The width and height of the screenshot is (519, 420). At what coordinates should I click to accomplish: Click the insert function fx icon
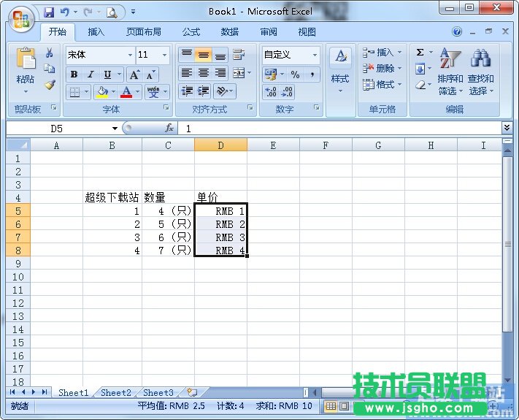tap(169, 128)
